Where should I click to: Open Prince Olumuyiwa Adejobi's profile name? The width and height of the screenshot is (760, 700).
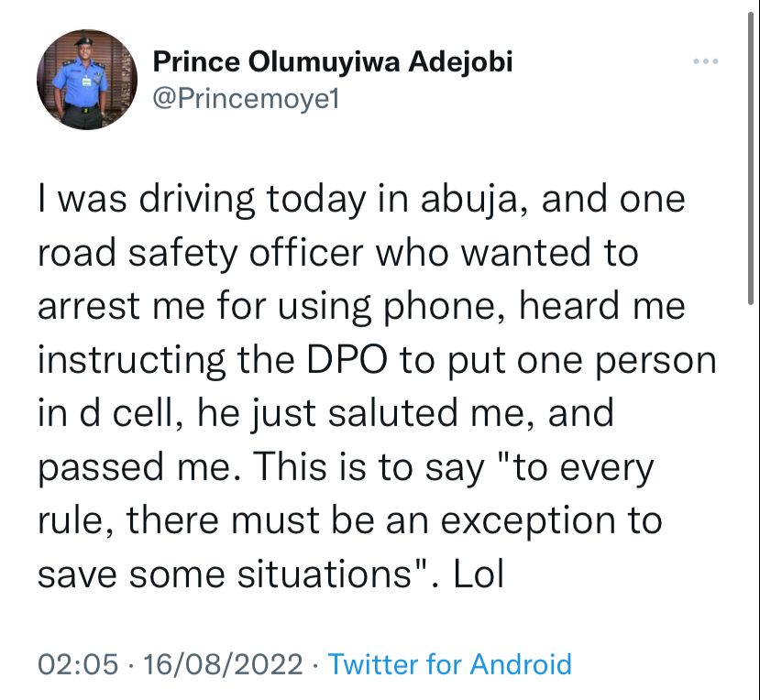[332, 61]
